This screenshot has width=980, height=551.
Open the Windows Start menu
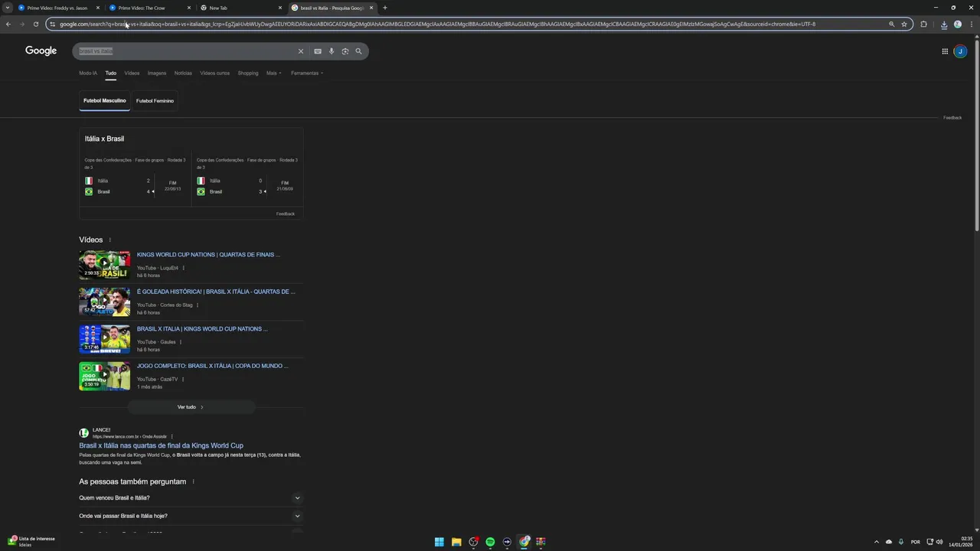[439, 542]
